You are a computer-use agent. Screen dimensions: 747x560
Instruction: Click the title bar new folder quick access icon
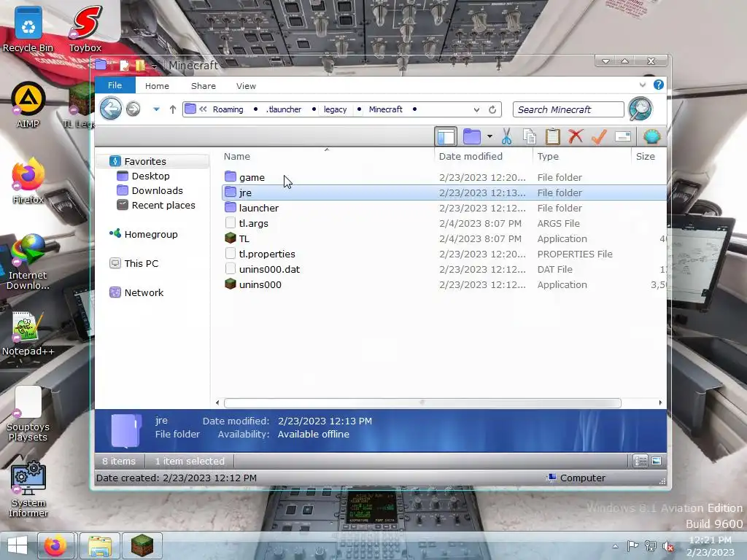pyautogui.click(x=140, y=65)
